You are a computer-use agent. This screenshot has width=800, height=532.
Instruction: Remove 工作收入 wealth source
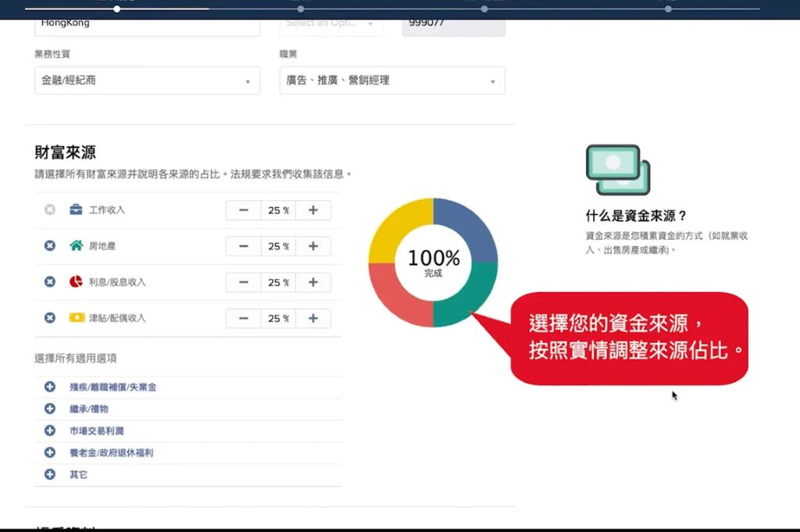point(50,210)
